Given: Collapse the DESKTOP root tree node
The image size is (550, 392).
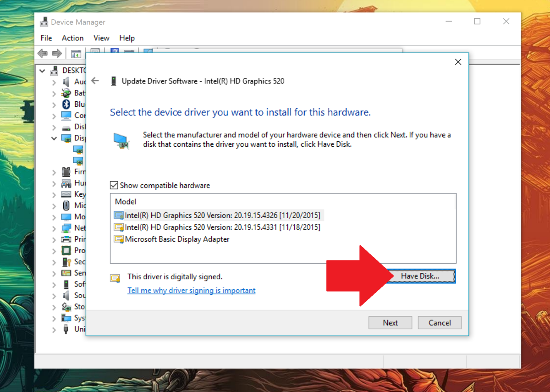Looking at the screenshot, I should click(42, 71).
